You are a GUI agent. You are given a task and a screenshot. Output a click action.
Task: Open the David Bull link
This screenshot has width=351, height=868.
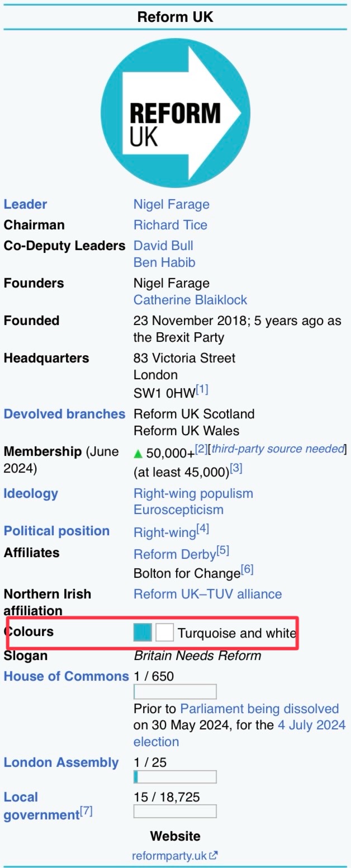click(163, 246)
